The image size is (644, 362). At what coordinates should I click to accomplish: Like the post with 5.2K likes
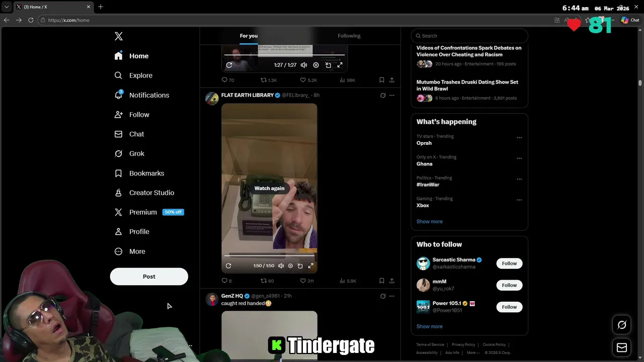tap(308, 80)
